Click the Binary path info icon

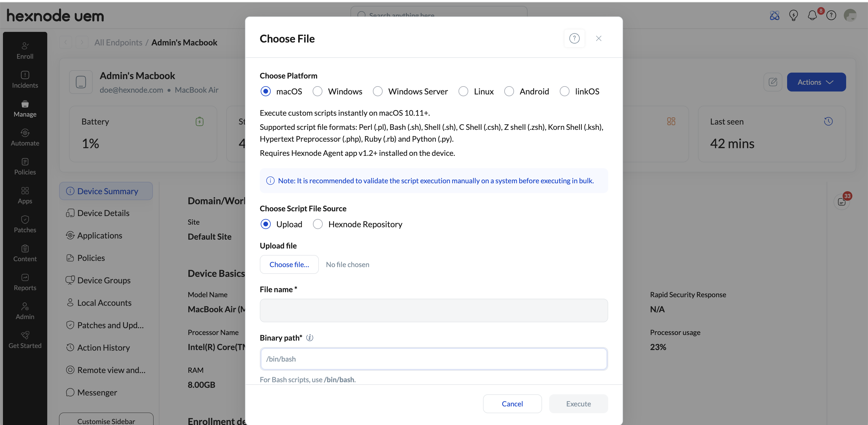[x=310, y=337]
